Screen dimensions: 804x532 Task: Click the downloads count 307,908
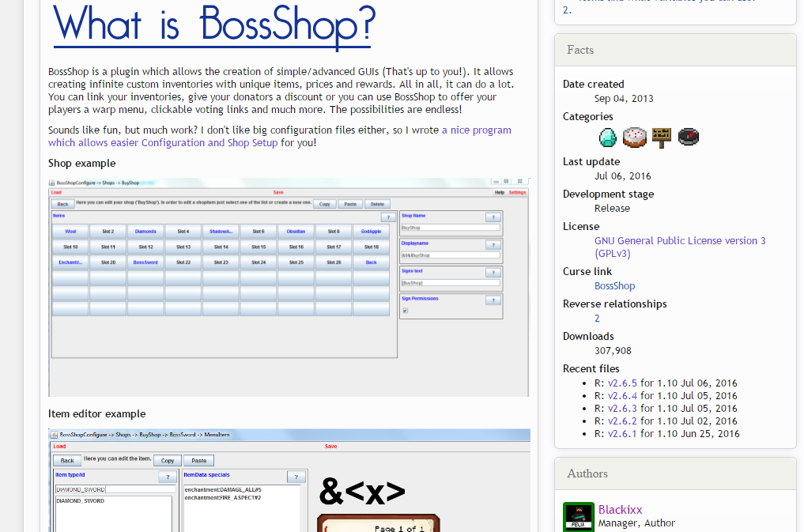click(613, 351)
